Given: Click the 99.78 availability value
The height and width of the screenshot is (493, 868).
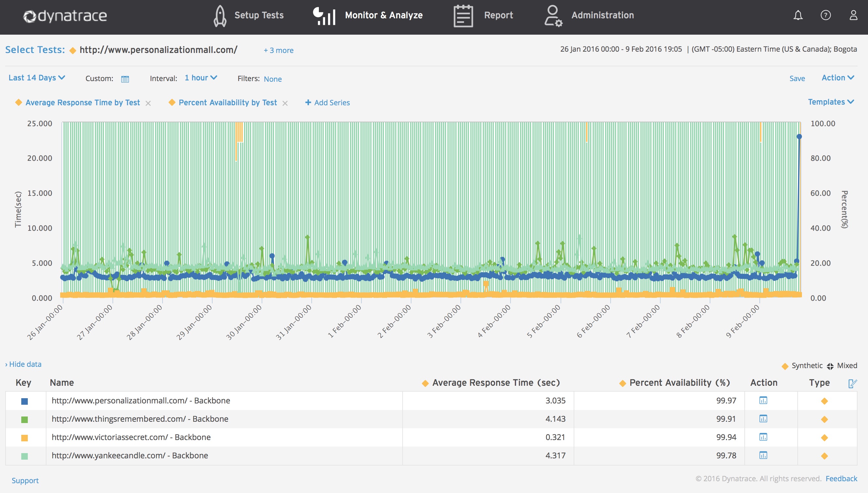Looking at the screenshot, I should click(x=726, y=456).
